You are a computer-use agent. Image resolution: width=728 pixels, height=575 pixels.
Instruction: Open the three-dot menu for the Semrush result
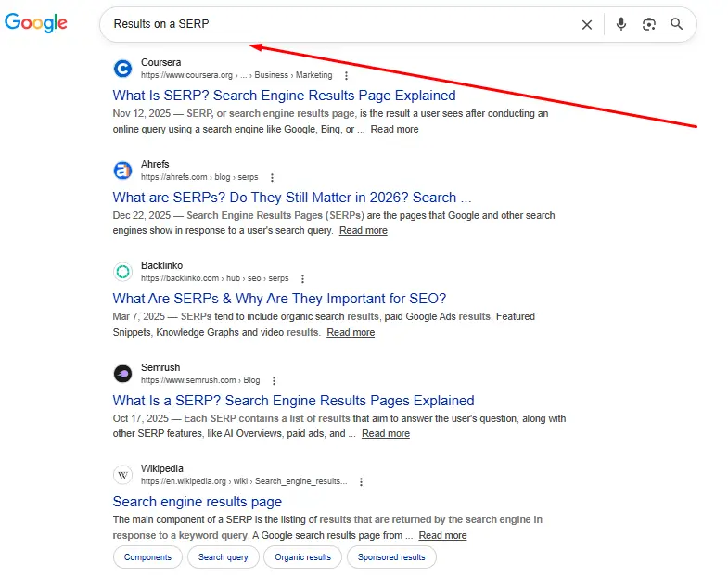point(274,381)
